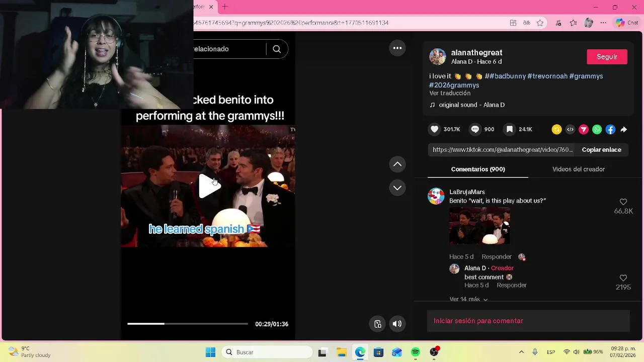Screen dimensions: 644x362
Task: Open Copilot Chat in Edge
Action: coord(627,23)
